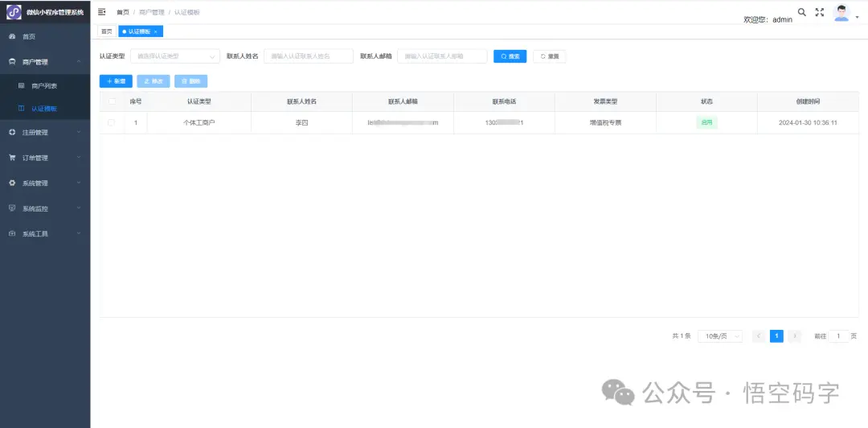The height and width of the screenshot is (428, 868).
Task: Click the 序号 column header
Action: pyautogui.click(x=136, y=101)
